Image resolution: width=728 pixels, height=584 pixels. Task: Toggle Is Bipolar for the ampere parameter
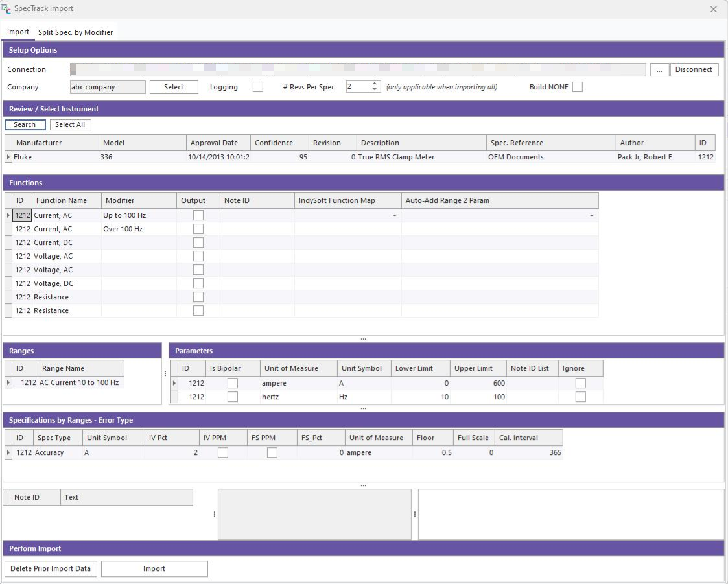click(232, 383)
